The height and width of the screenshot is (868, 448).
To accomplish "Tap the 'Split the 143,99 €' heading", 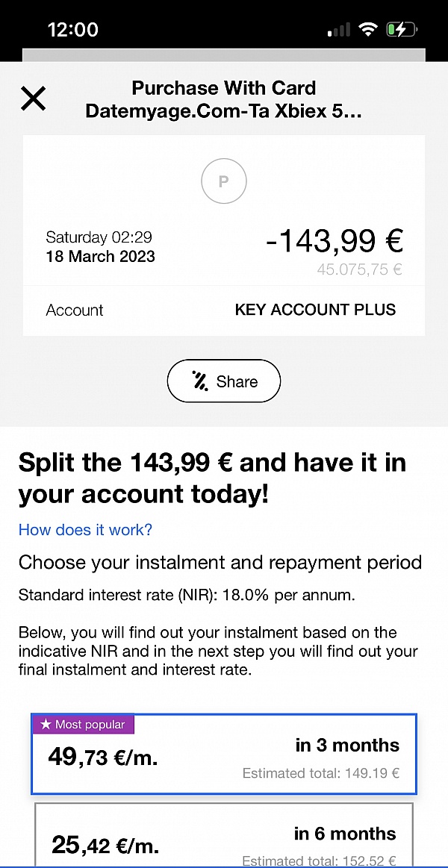I will (212, 478).
